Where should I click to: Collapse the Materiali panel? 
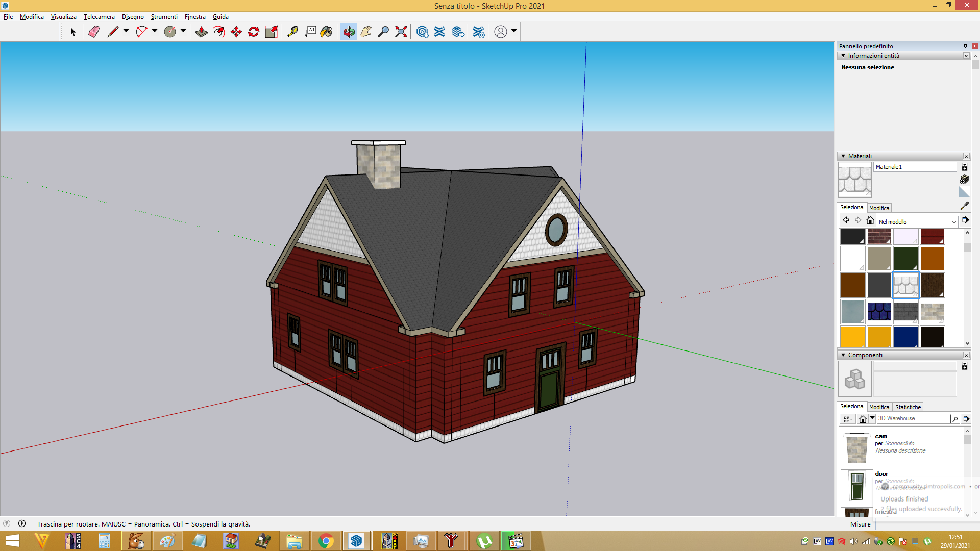[x=843, y=156]
